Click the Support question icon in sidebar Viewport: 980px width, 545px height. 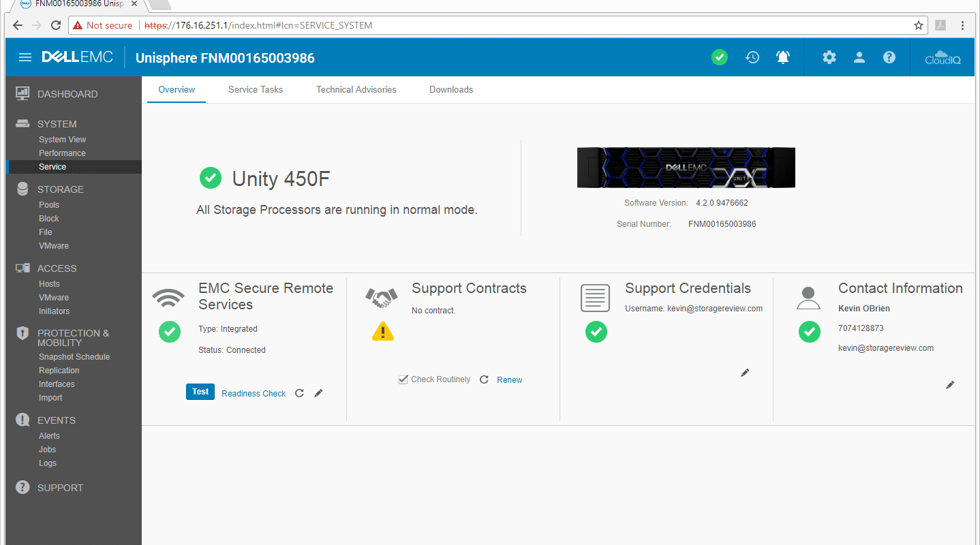point(22,487)
